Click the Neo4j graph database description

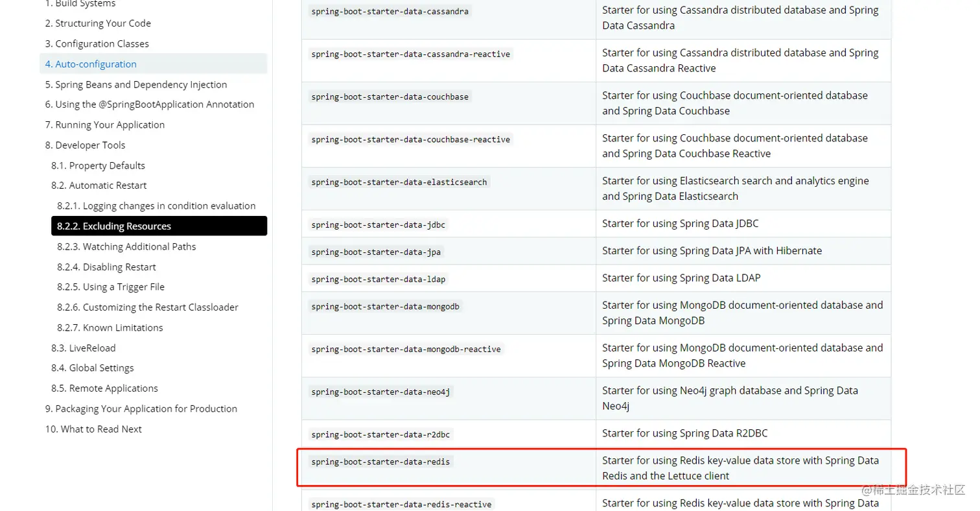click(730, 398)
